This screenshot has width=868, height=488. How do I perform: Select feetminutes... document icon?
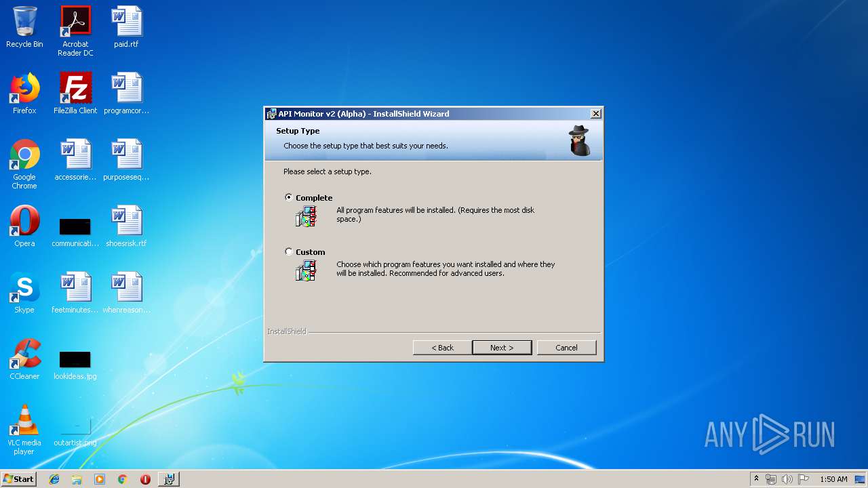[75, 293]
